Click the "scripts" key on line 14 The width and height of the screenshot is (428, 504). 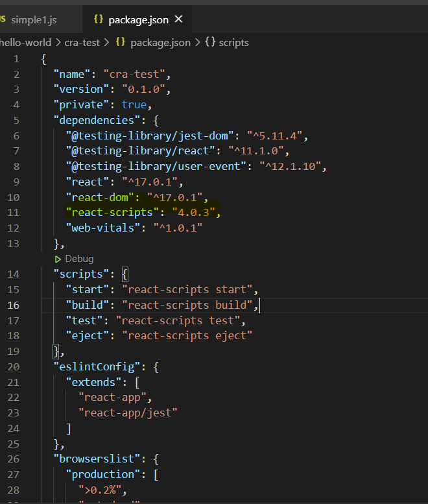point(81,274)
